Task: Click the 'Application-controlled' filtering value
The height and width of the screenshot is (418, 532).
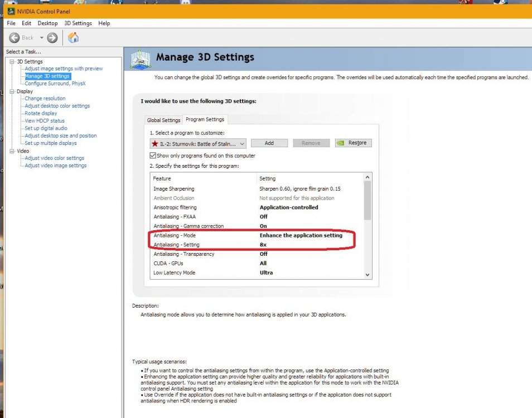Action: (x=289, y=207)
